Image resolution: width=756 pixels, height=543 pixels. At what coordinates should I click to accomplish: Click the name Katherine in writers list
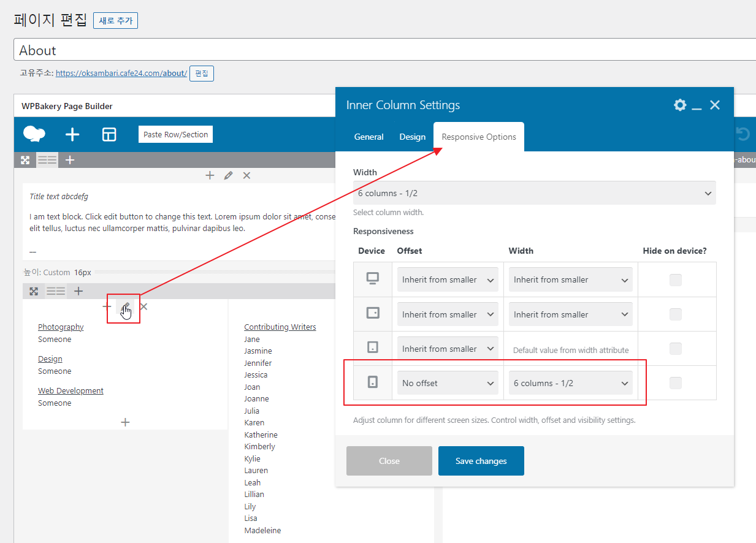[x=261, y=435]
